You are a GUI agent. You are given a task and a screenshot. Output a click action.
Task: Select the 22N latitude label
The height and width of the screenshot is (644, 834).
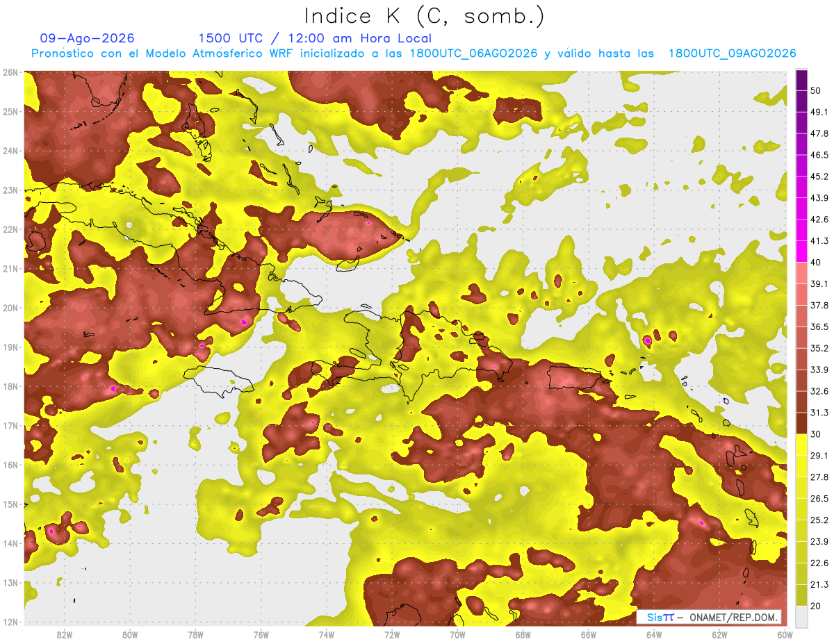click(10, 229)
